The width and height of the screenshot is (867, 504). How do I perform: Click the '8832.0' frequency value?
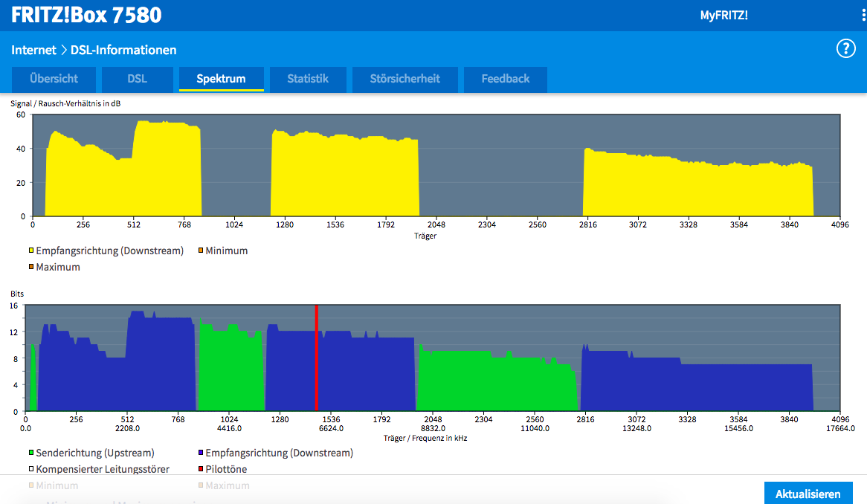433,428
